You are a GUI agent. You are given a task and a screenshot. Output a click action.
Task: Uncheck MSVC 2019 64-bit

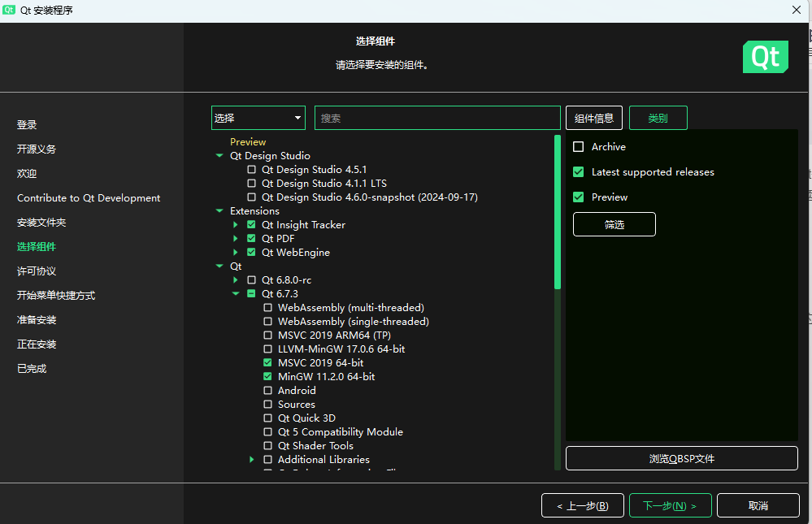tap(267, 363)
